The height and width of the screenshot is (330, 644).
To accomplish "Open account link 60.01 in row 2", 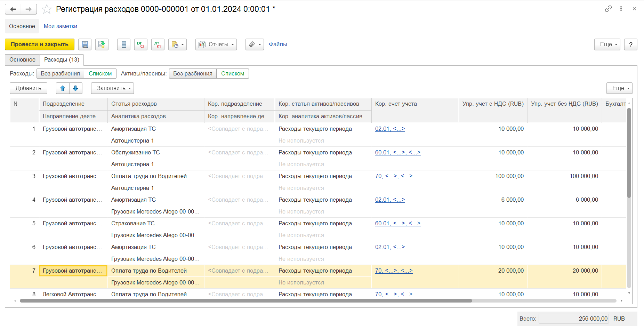I will tap(398, 153).
